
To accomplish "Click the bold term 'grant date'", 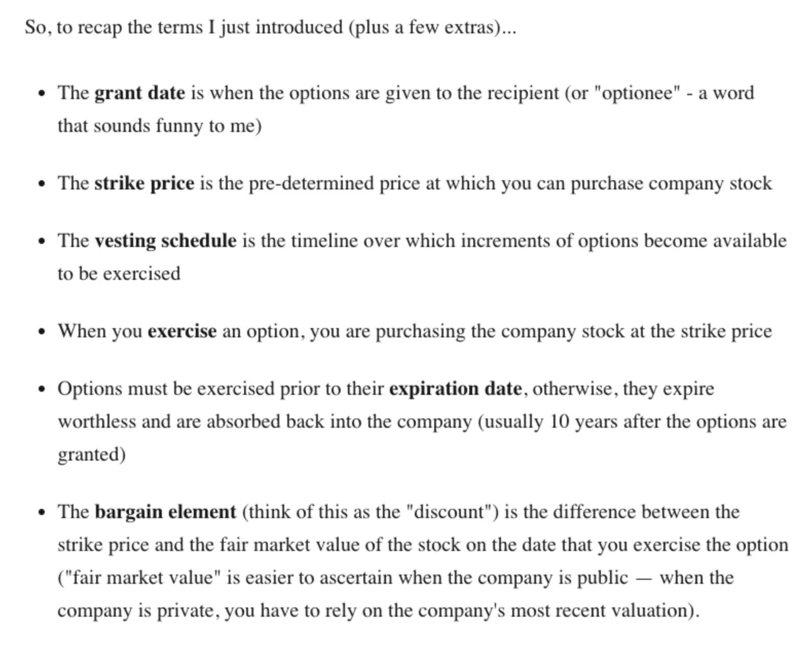I will coord(139,93).
